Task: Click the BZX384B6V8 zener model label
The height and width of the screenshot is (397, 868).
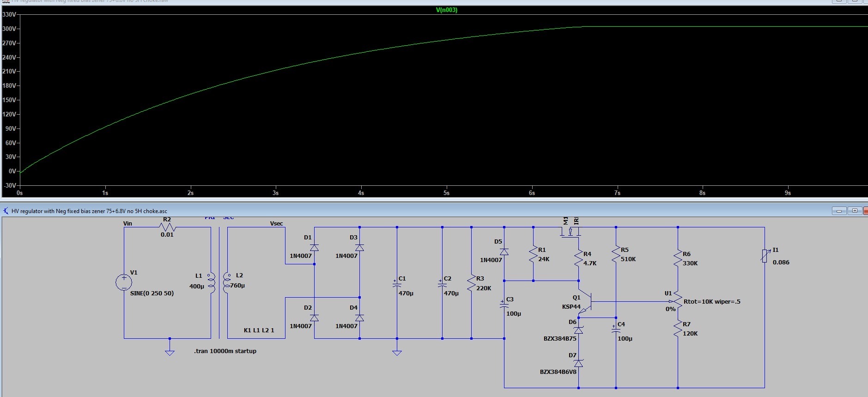Action: [x=558, y=372]
